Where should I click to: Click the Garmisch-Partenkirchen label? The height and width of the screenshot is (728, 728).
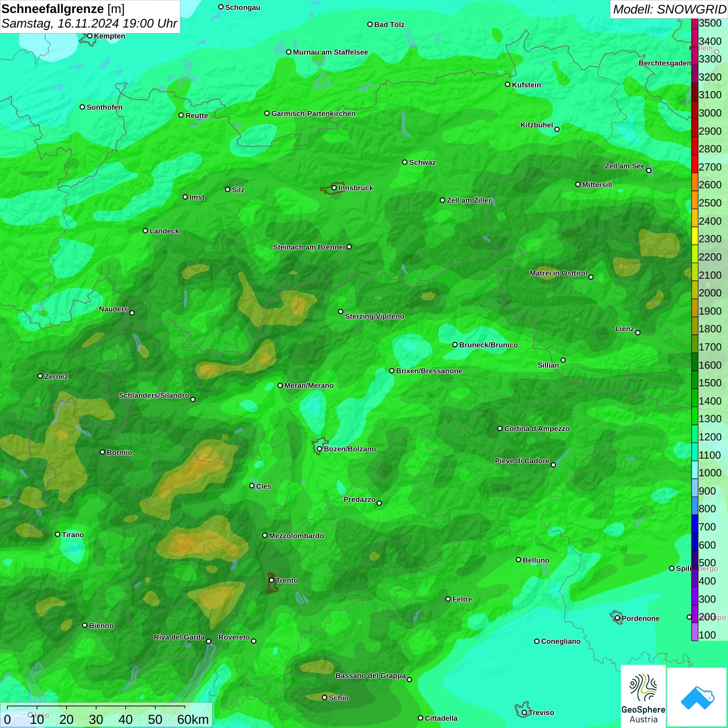coord(314,113)
